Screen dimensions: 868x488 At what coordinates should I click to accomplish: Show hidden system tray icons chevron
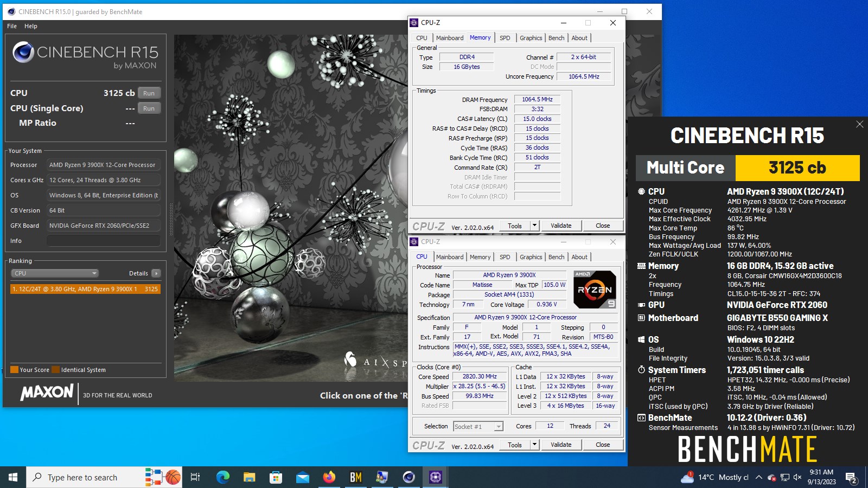(x=758, y=477)
